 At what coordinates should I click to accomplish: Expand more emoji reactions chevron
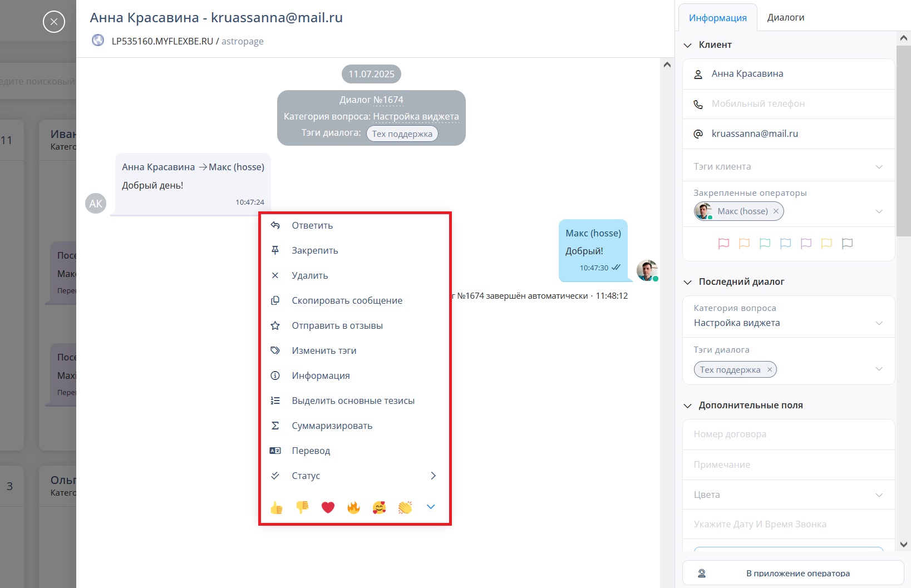click(x=431, y=507)
